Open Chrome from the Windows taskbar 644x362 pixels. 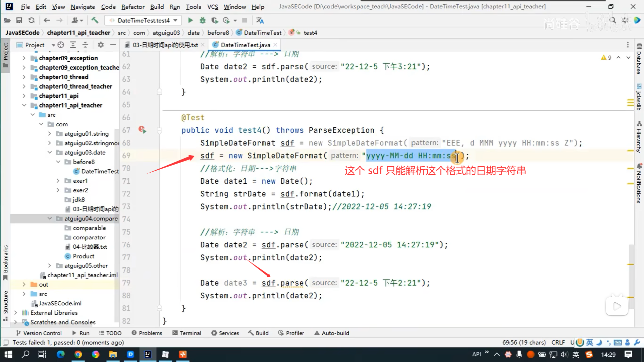click(x=78, y=354)
